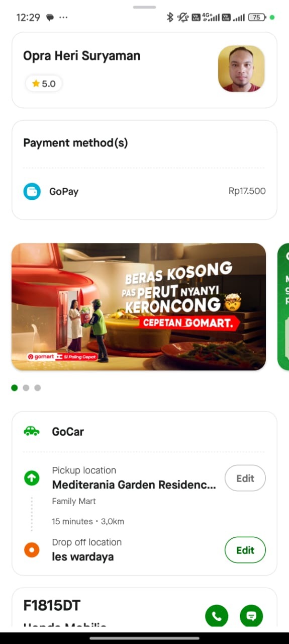The image size is (289, 644).
Task: Open chat with driver message icon
Action: click(x=252, y=616)
